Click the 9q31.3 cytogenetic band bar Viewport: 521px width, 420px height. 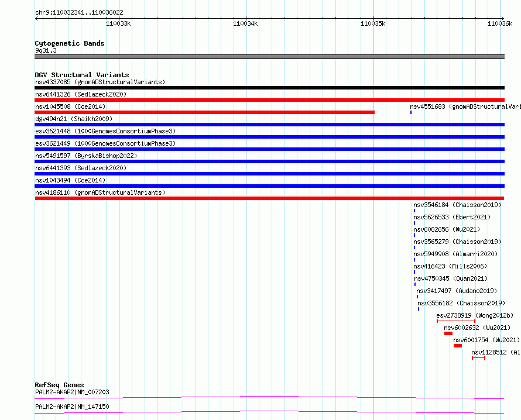pyautogui.click(x=269, y=57)
